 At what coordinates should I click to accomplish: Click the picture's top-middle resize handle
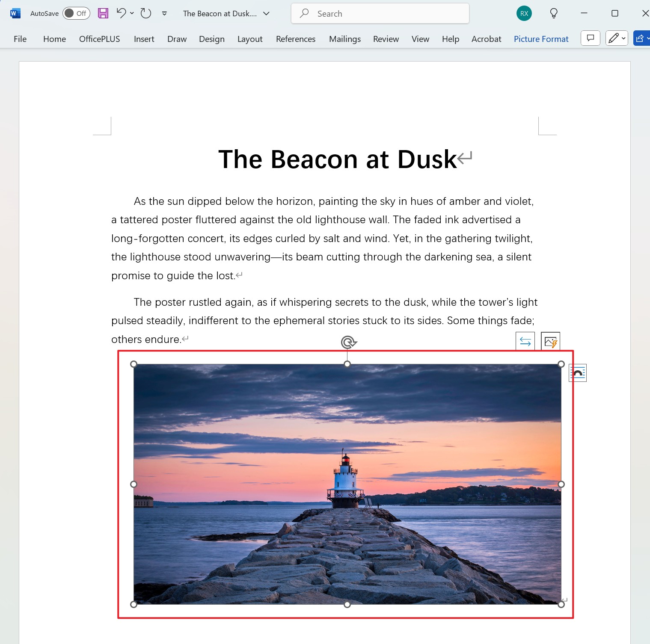pos(347,364)
